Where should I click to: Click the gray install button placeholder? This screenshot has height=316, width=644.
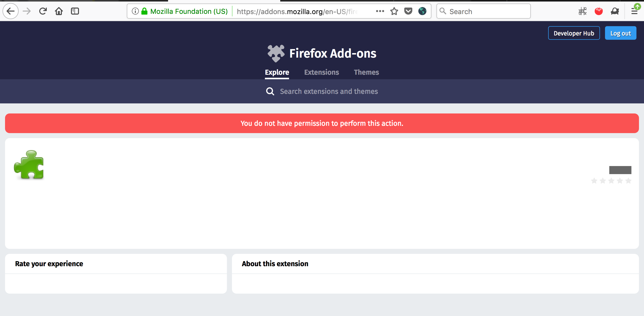tap(620, 170)
